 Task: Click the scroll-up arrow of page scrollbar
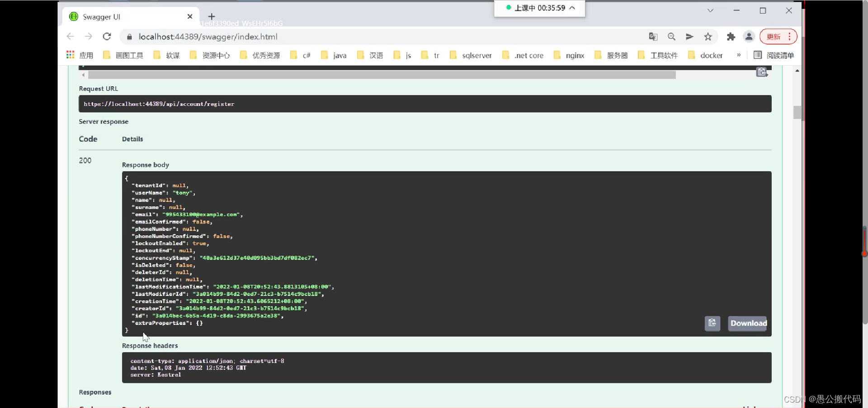click(797, 71)
